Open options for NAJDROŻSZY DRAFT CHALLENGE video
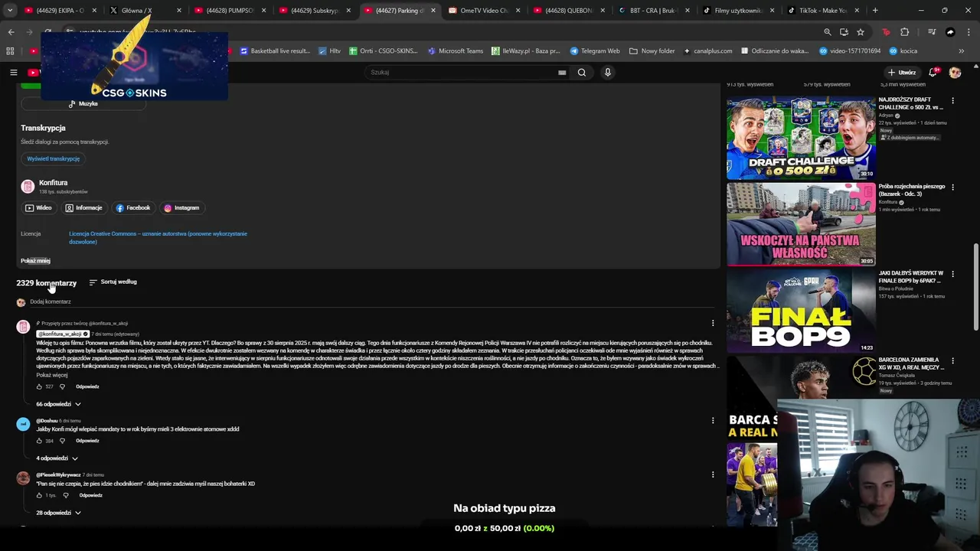 (x=952, y=101)
